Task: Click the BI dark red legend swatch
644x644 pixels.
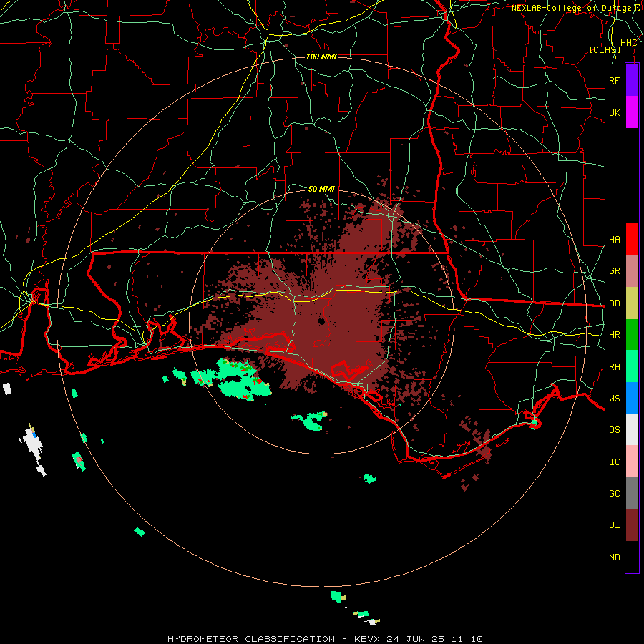Action: point(632,525)
